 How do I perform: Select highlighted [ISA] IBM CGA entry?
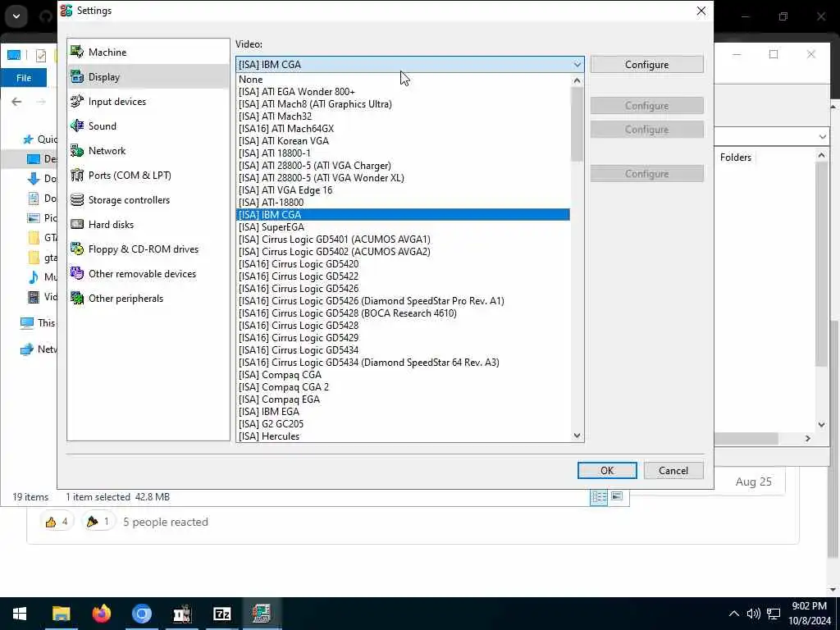[403, 215]
